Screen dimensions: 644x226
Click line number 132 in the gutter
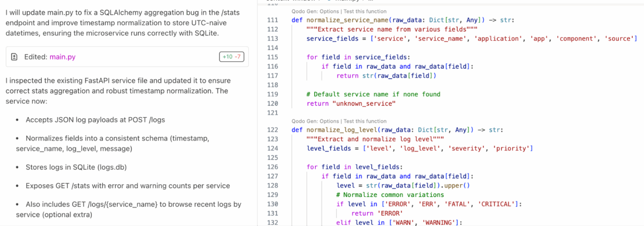tap(272, 223)
